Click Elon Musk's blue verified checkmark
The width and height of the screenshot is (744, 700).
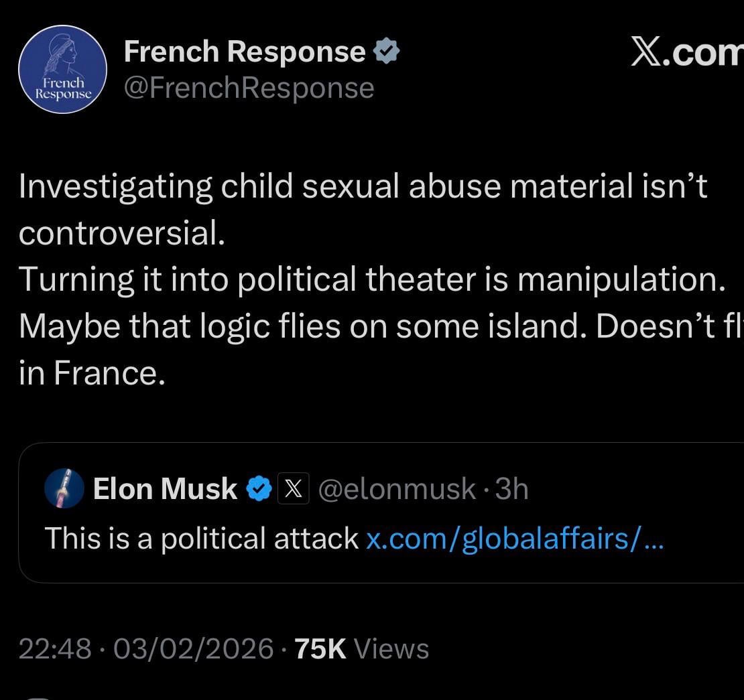pyautogui.click(x=258, y=489)
